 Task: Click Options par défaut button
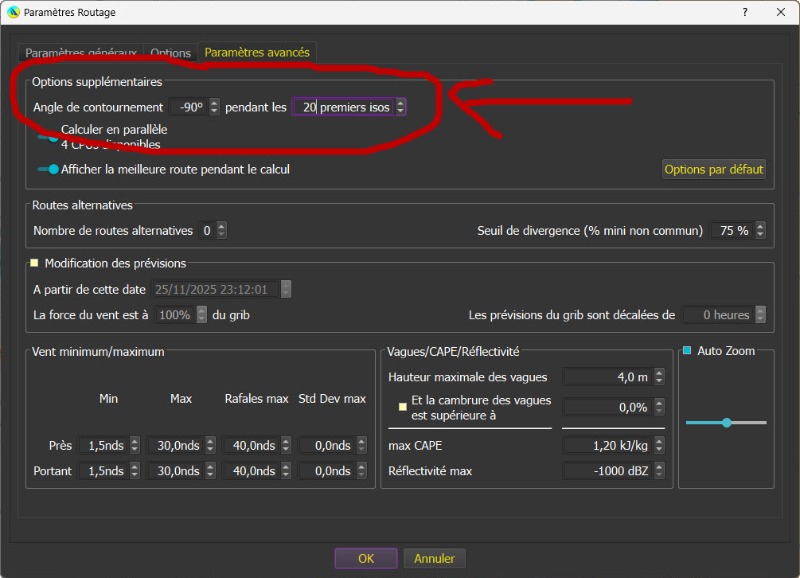[714, 170]
